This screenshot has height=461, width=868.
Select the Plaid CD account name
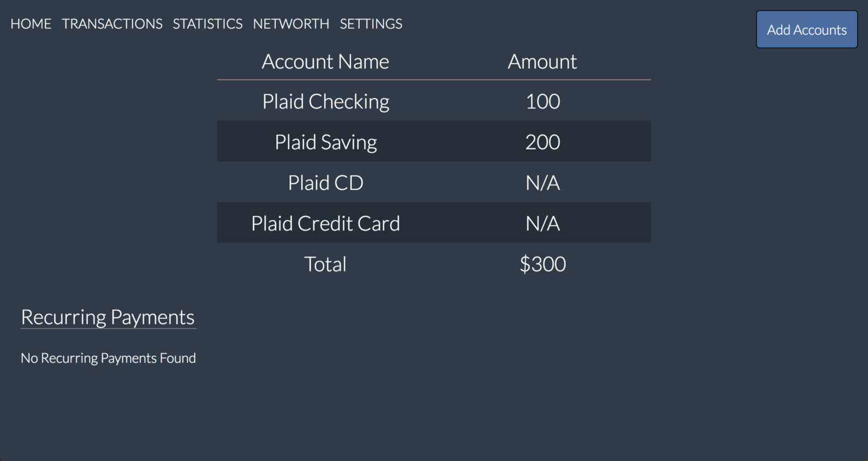tap(325, 183)
